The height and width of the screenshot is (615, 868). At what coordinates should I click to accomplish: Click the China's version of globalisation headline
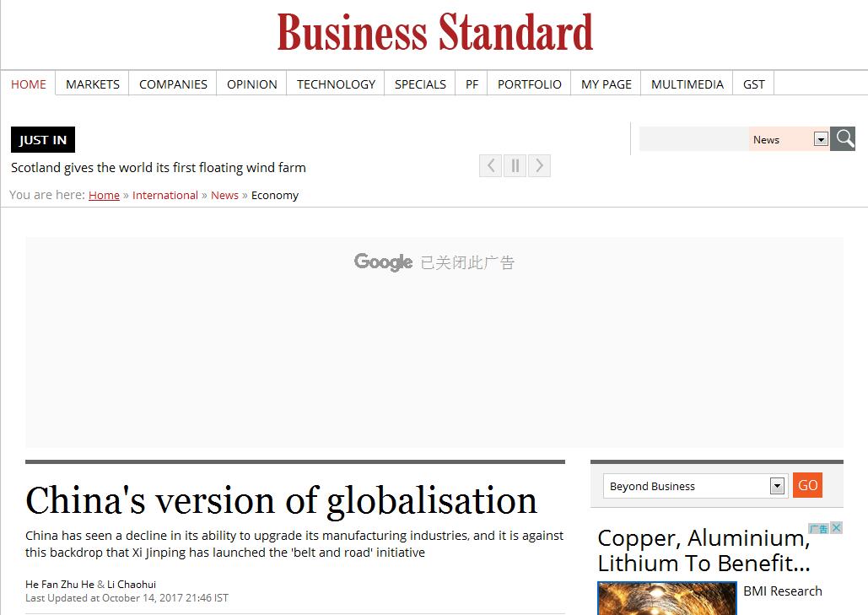[x=281, y=500]
